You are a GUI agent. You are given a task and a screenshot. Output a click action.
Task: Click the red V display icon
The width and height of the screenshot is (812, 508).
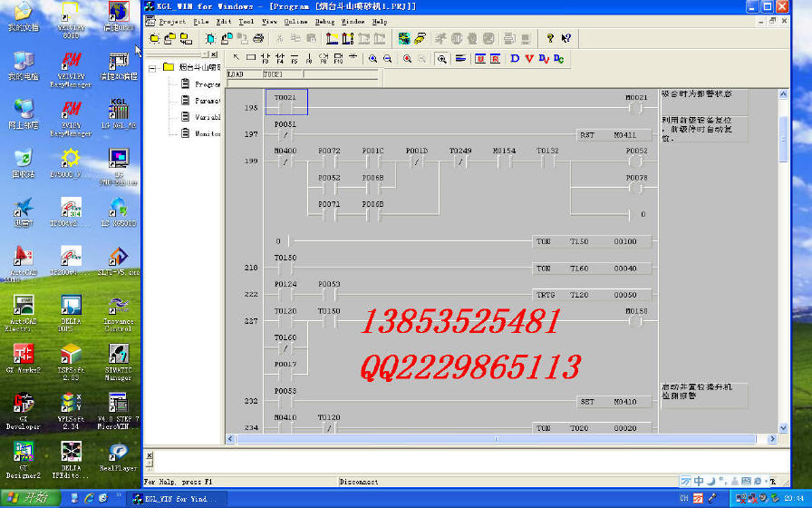(528, 58)
